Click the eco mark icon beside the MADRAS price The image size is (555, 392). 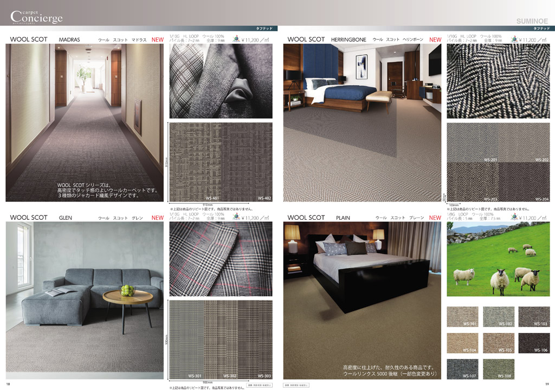tap(236, 39)
